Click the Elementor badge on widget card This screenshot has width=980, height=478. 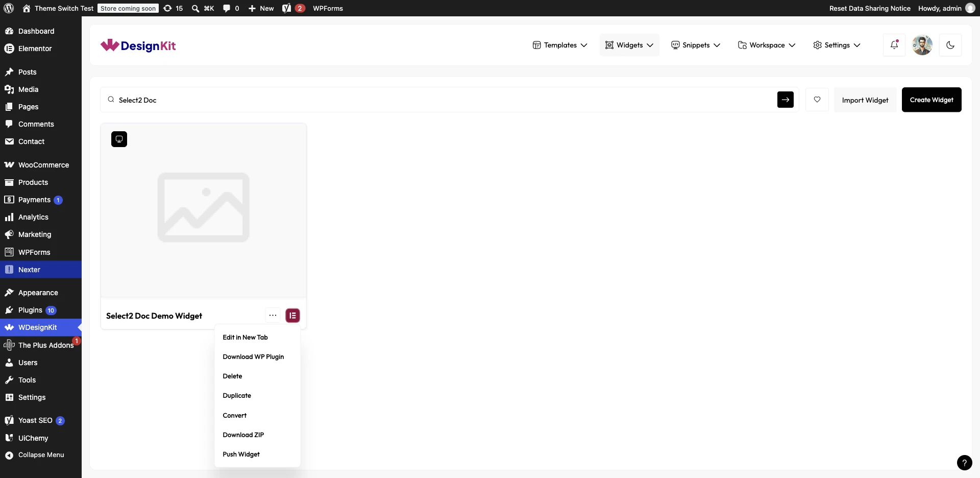pyautogui.click(x=292, y=316)
